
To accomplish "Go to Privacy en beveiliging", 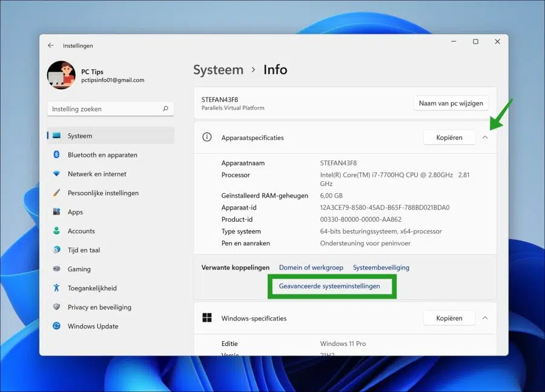I will 111,307.
